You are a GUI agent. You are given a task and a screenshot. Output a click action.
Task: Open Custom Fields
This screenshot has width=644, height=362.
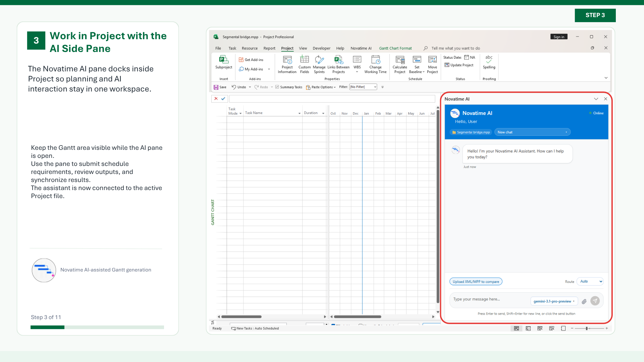point(305,65)
